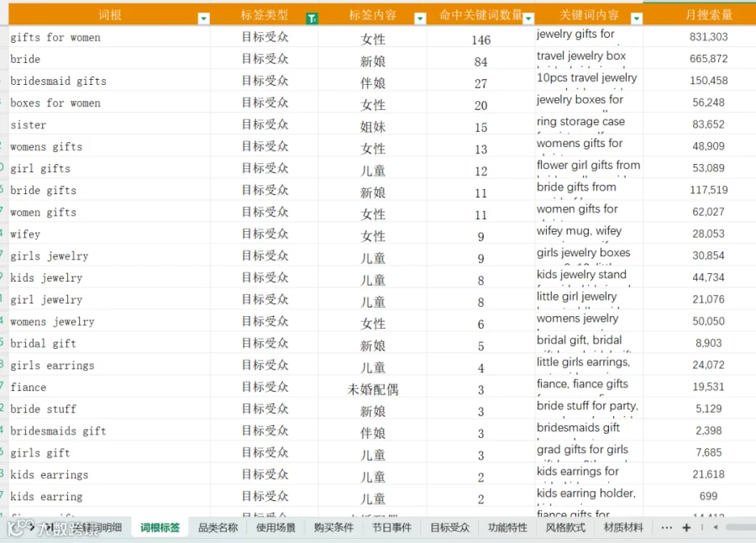Select the keyword cell "wifey mug, wifey"
Image resolution: width=756 pixels, height=543 pixels.
589,234
